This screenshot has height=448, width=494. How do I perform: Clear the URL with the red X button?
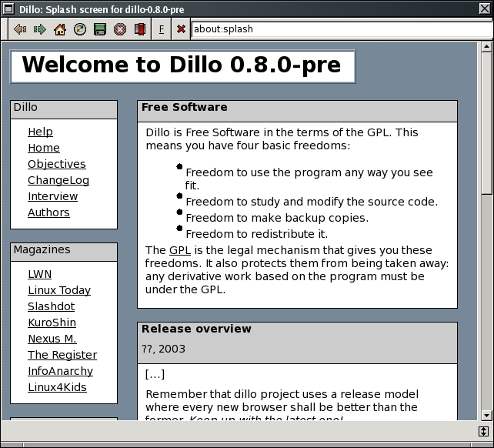[x=181, y=29]
